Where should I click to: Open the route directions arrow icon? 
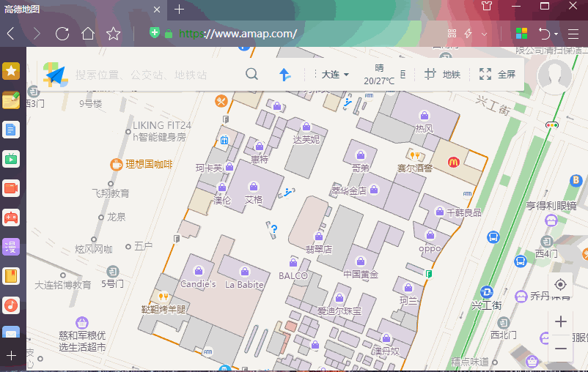pyautogui.click(x=284, y=75)
